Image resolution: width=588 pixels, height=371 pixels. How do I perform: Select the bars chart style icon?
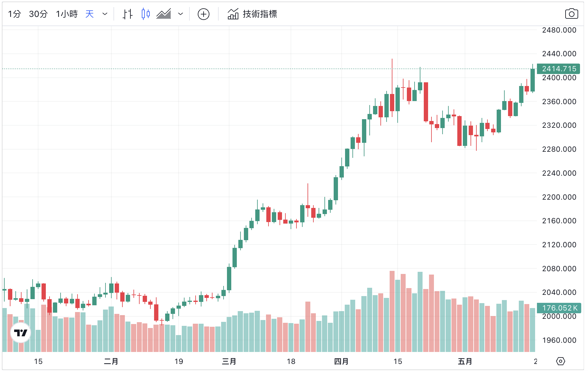pos(128,14)
